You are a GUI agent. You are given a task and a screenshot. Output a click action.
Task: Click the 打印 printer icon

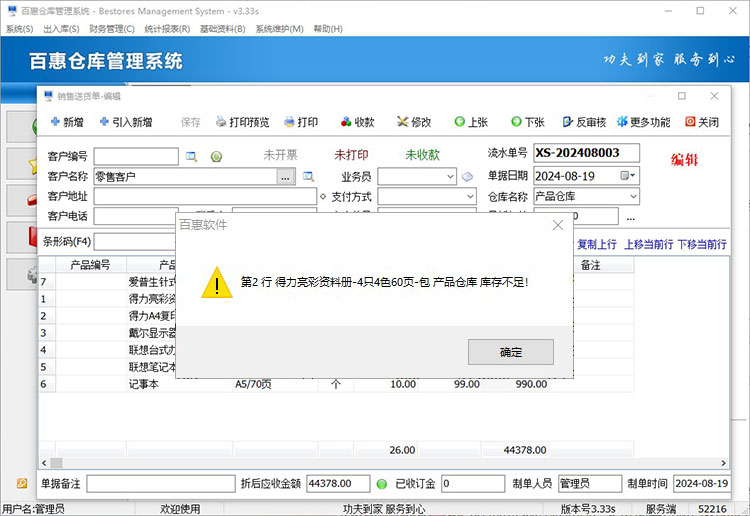[289, 122]
